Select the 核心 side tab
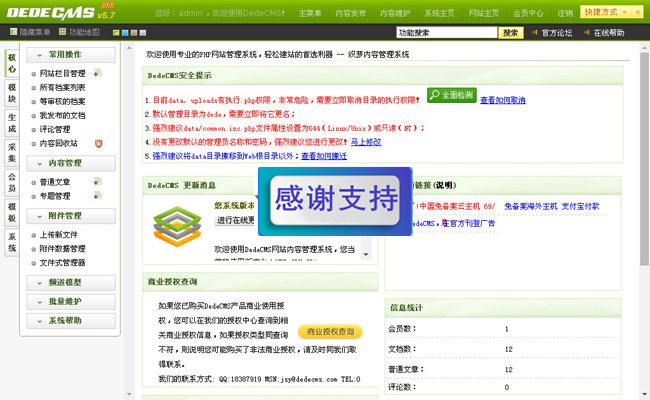650x400 pixels. [x=12, y=63]
